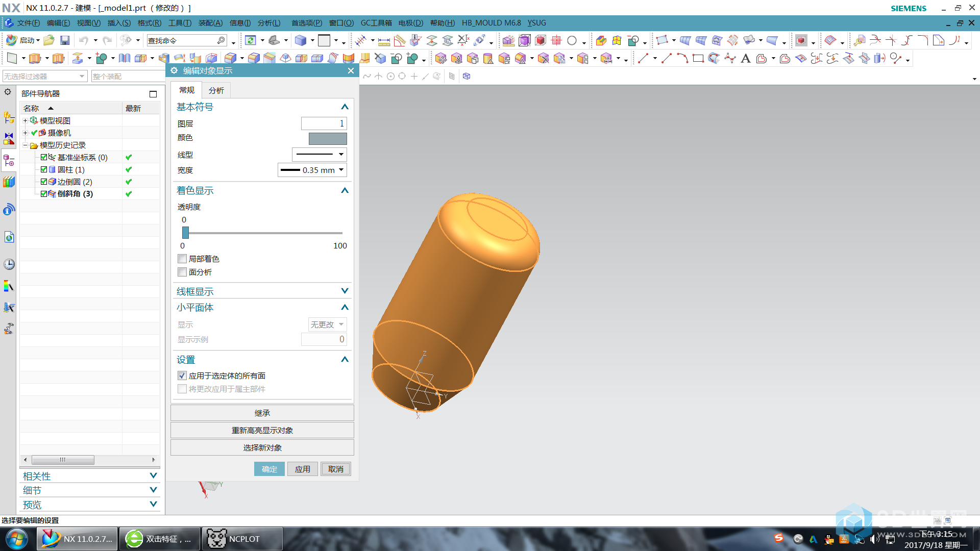Click the 选择新对象 button
Screen dimensions: 980x551
tap(262, 447)
